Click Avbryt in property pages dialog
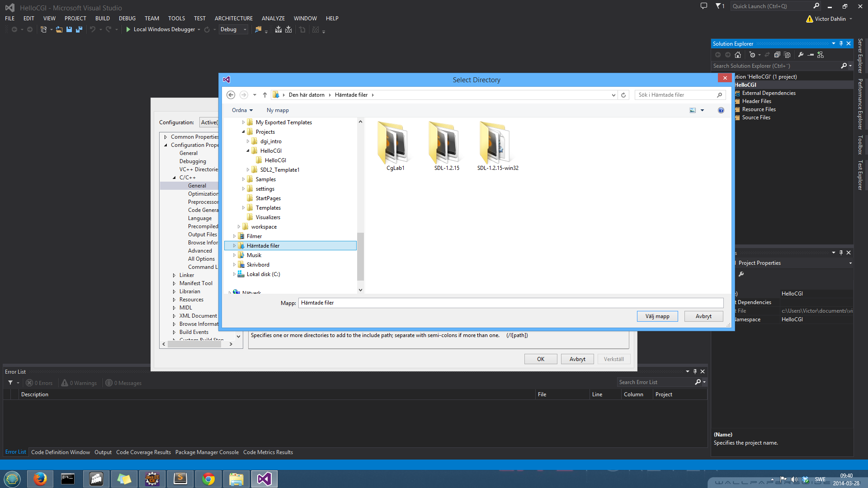868x488 pixels. coord(577,359)
